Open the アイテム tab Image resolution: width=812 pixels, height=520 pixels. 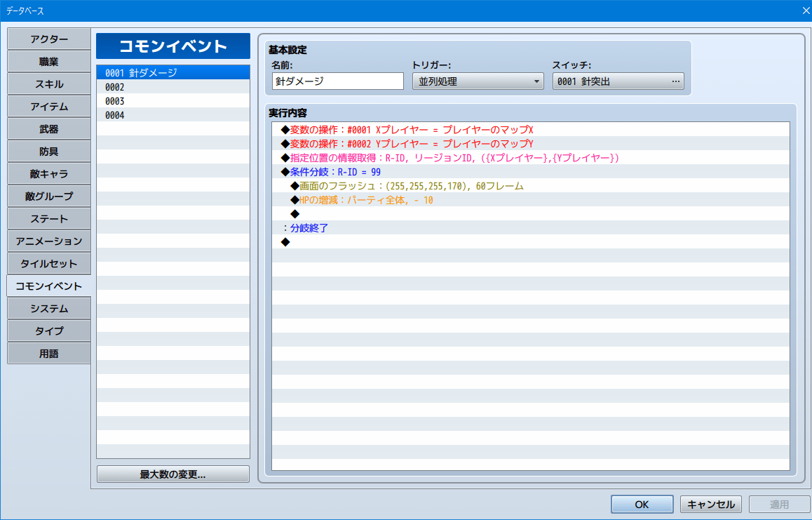click(49, 107)
